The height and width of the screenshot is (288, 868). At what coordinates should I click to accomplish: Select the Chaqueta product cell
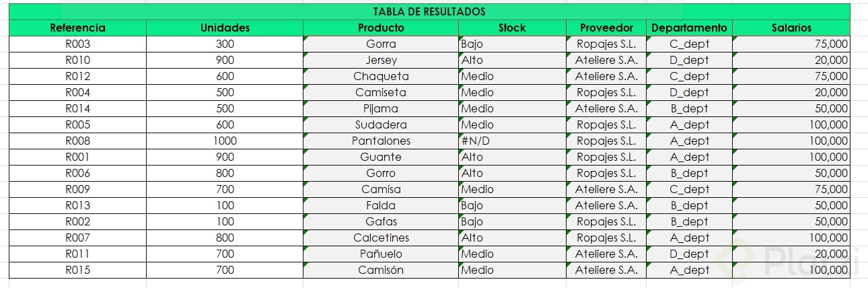pos(381,77)
